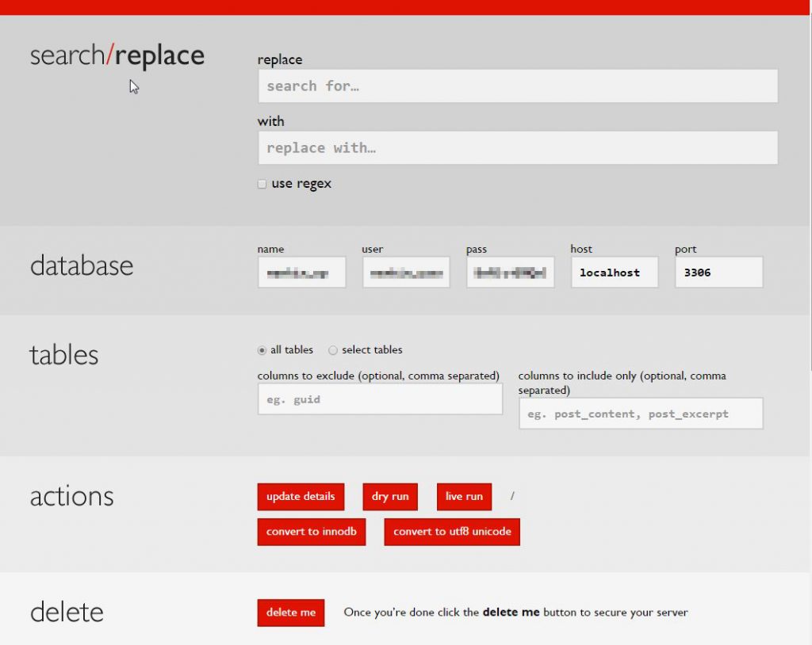Click the database user field
The height and width of the screenshot is (645, 812).
pyautogui.click(x=406, y=273)
